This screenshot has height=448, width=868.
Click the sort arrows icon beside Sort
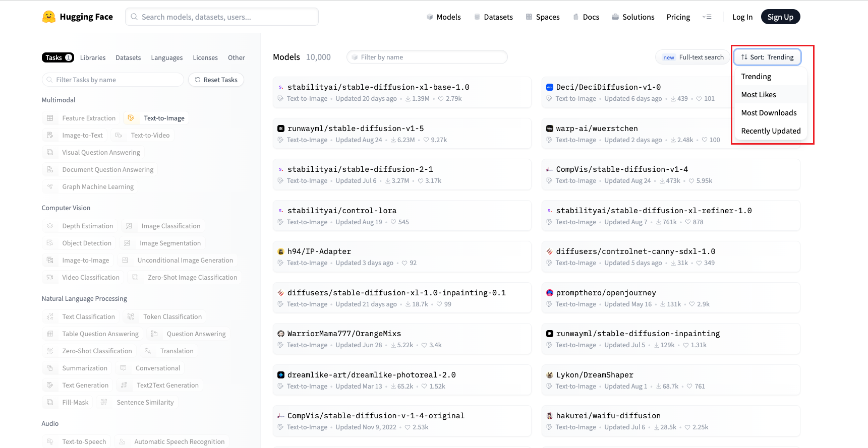(x=744, y=57)
